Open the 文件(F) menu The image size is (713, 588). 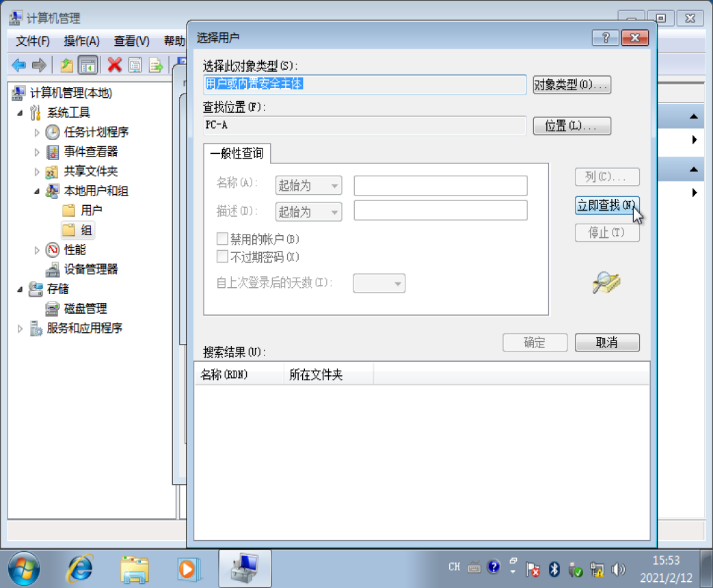(x=33, y=42)
